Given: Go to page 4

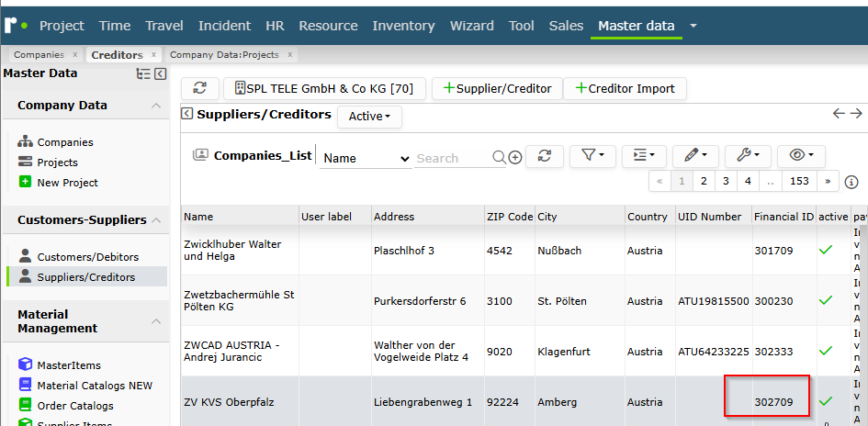Looking at the screenshot, I should point(748,181).
